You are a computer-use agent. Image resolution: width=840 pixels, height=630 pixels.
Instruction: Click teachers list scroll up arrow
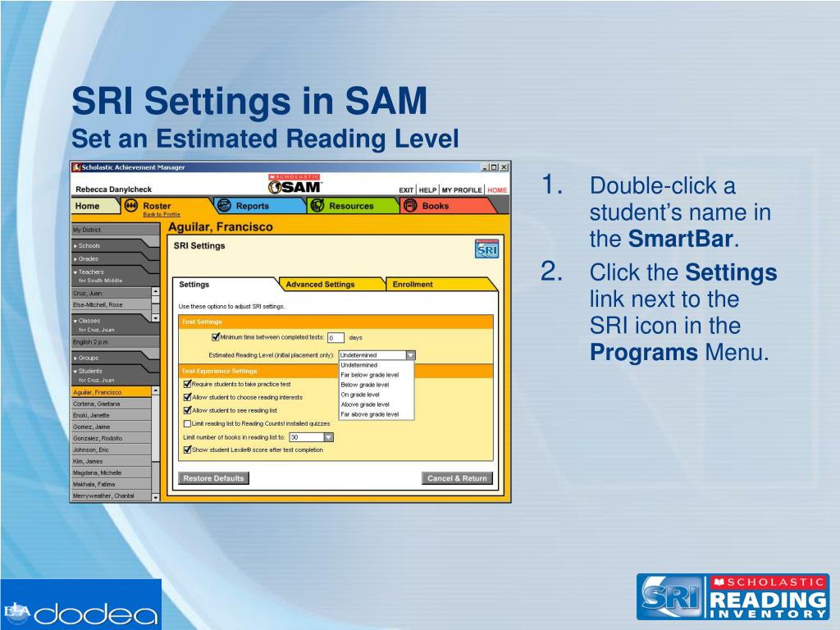[155, 292]
